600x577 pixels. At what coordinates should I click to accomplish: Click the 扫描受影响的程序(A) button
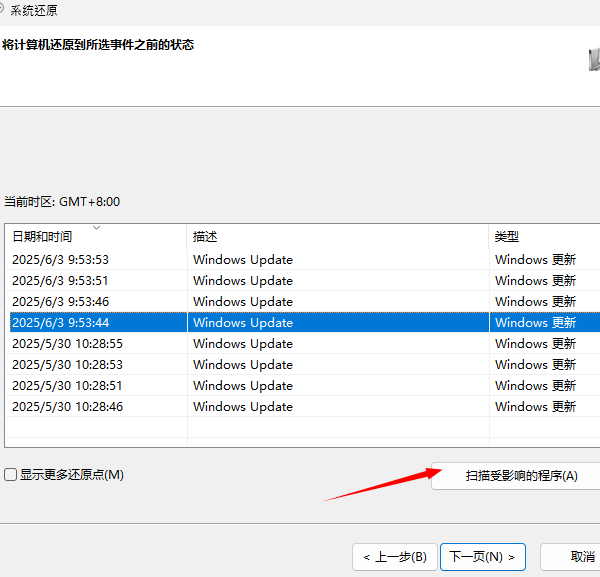(x=516, y=476)
